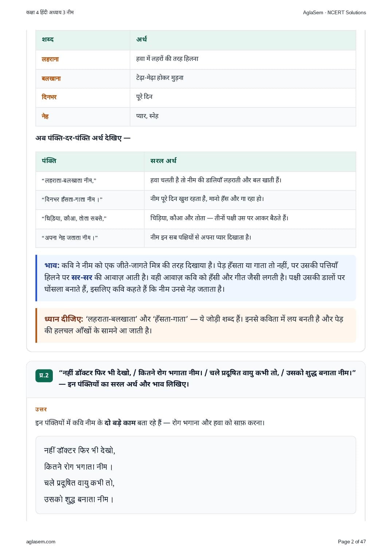This screenshot has height=555, width=392.
Task: Click the word लहराना in the table
Action: point(50,59)
